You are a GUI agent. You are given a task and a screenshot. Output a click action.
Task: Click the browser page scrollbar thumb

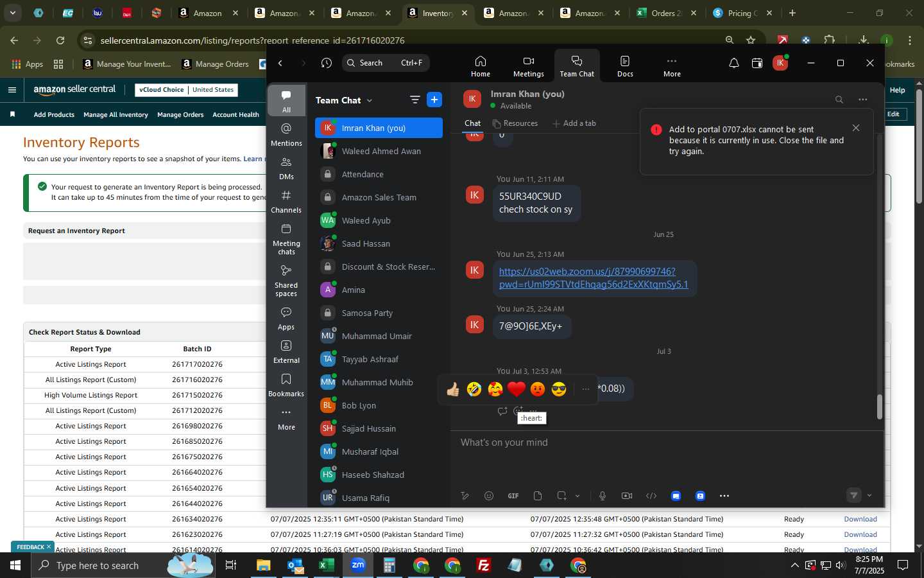click(x=919, y=146)
